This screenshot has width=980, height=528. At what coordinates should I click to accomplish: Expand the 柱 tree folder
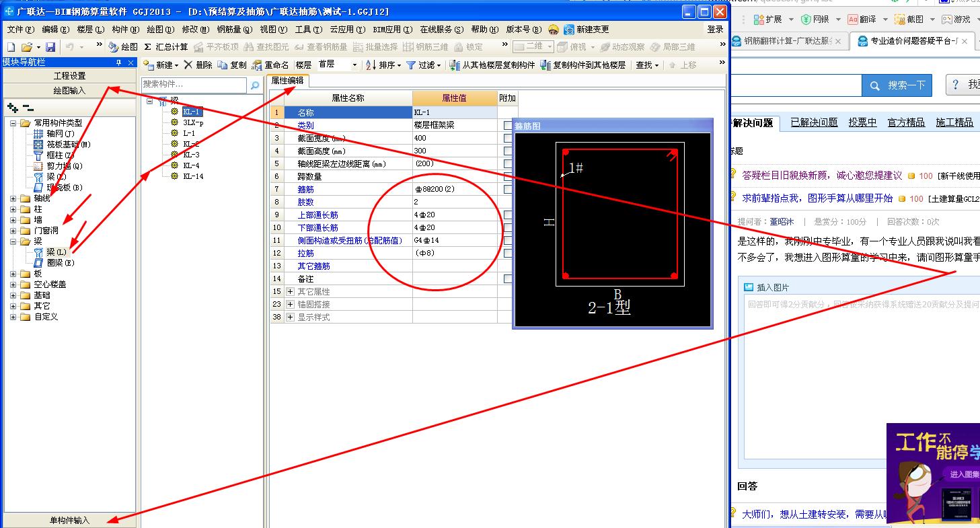13,209
